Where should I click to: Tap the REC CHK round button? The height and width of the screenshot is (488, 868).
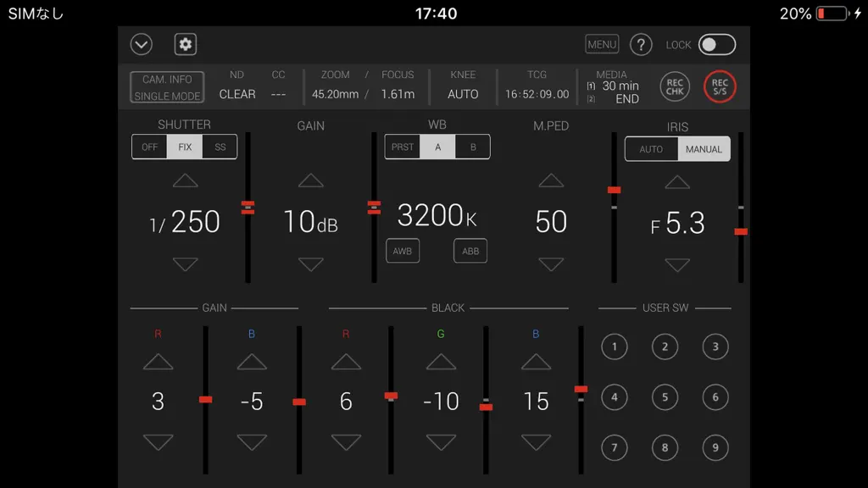(675, 87)
